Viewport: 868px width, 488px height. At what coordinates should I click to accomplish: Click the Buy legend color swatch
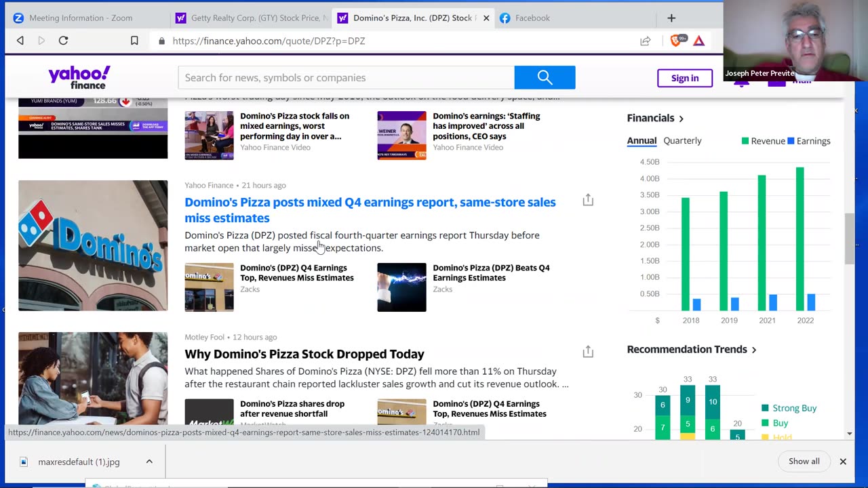765,423
